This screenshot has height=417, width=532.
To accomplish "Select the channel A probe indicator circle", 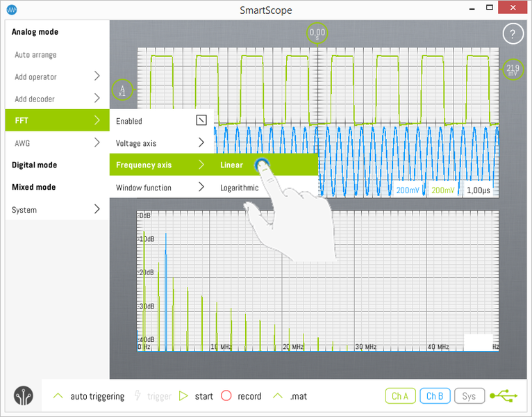I will pos(122,90).
